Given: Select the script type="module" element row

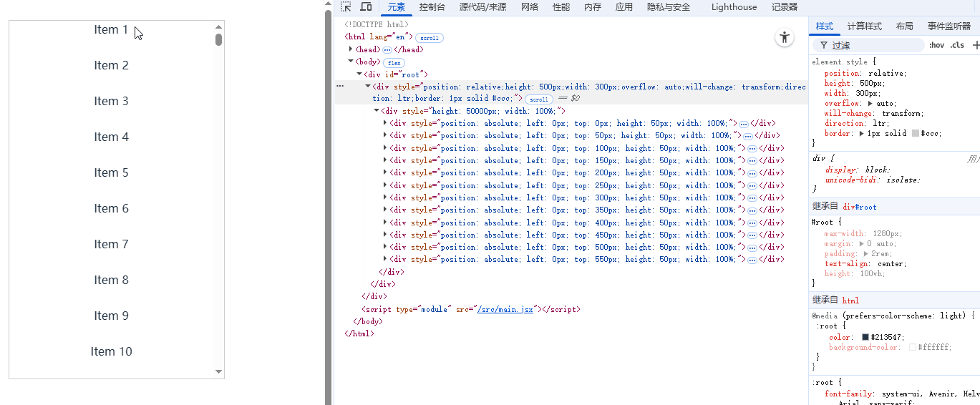Looking at the screenshot, I should (470, 310).
